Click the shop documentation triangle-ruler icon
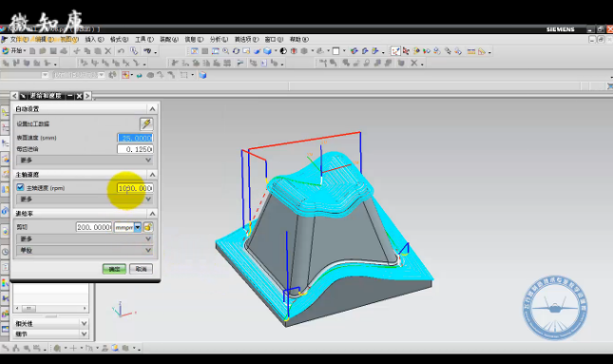The height and width of the screenshot is (364, 613). pos(482,51)
